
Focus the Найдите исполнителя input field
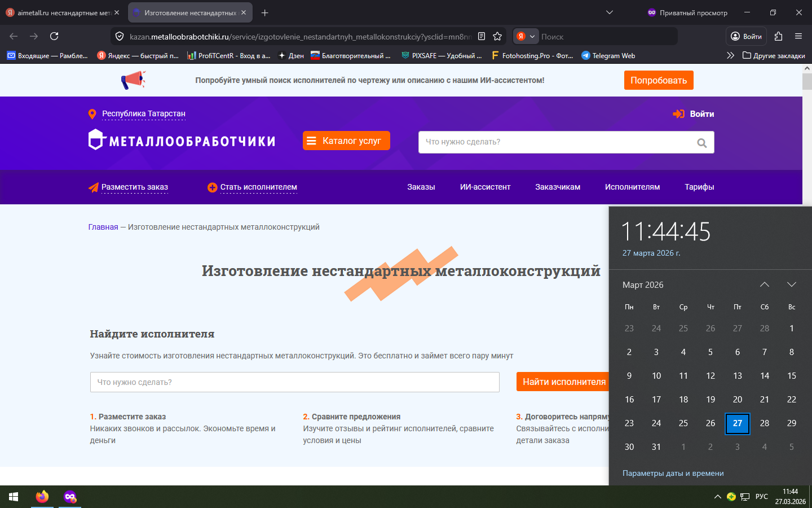[x=295, y=382]
